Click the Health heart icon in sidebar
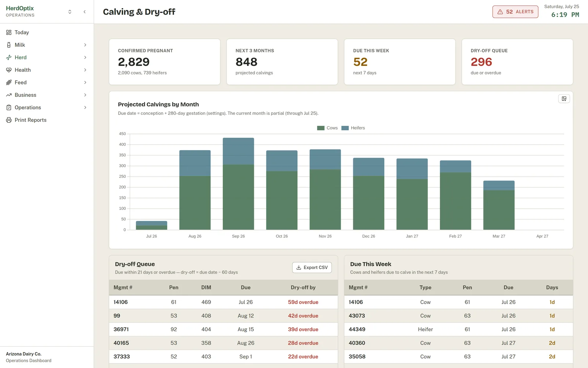The image size is (588, 368). [x=9, y=70]
